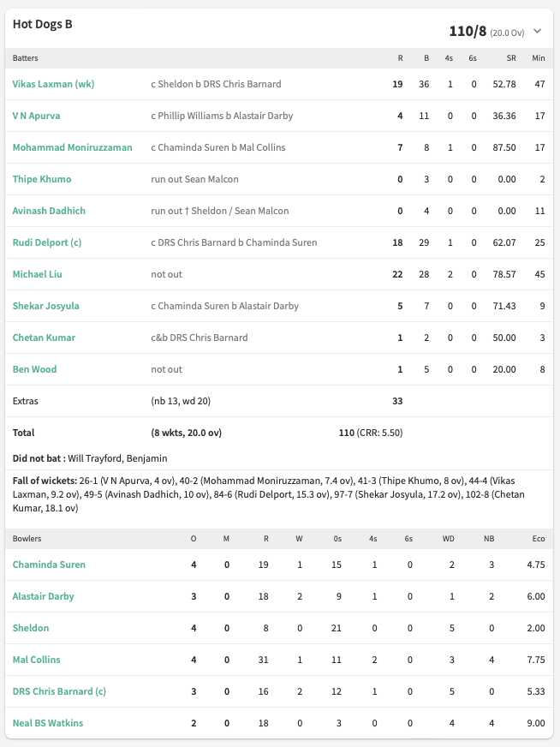Open Chaminda Suren bowler profile
The width and height of the screenshot is (560, 747).
(x=49, y=565)
